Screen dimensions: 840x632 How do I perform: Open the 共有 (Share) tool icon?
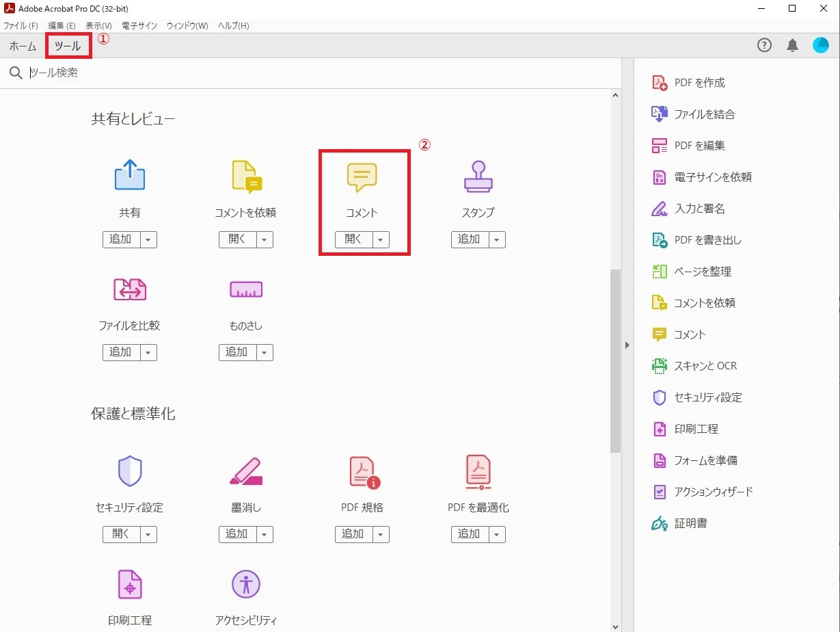pyautogui.click(x=129, y=176)
